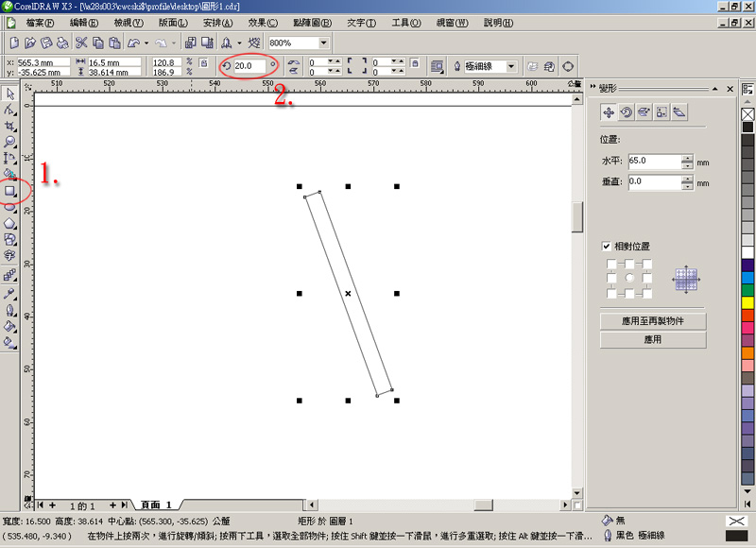Select the Rectangle tool

pos(10,192)
